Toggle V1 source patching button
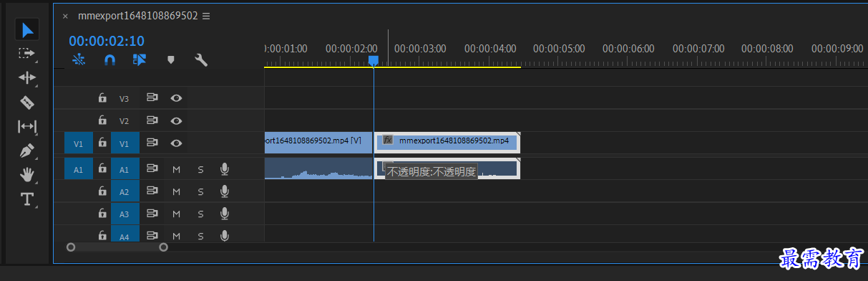 (x=79, y=143)
